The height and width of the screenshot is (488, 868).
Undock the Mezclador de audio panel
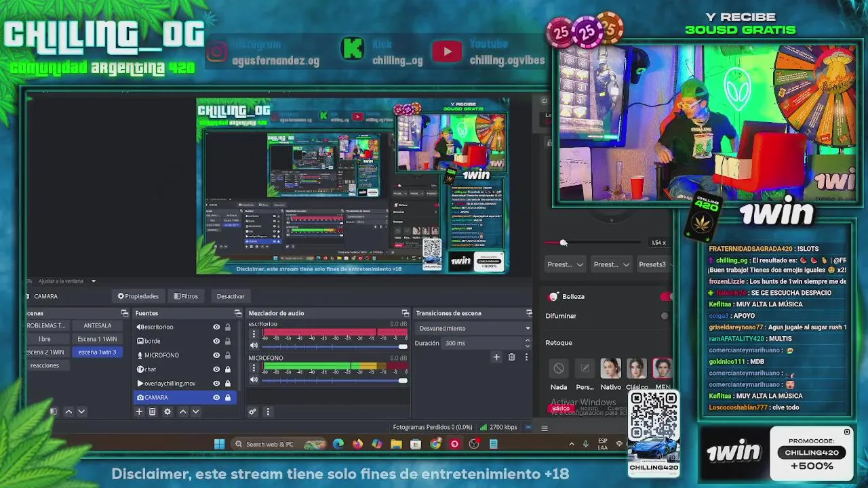[406, 313]
